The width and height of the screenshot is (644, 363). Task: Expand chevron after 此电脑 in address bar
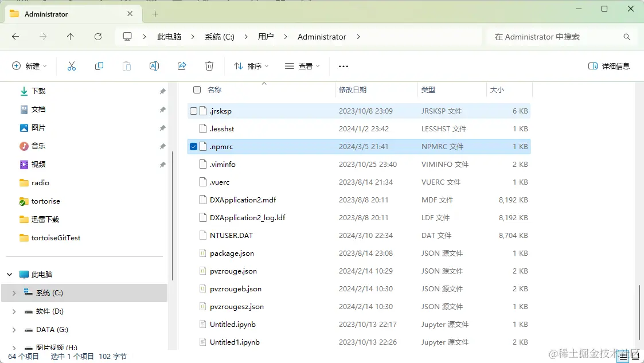pyautogui.click(x=193, y=37)
